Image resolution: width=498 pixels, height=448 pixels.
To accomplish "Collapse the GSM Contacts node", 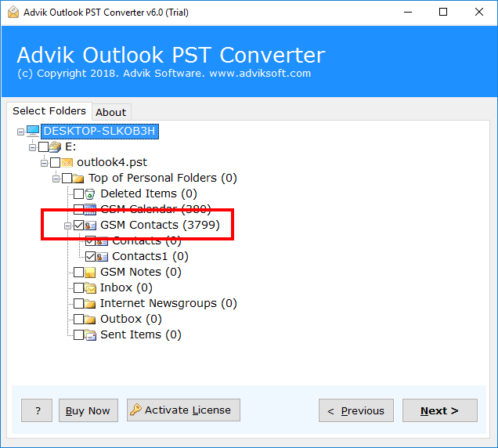I will [x=67, y=226].
